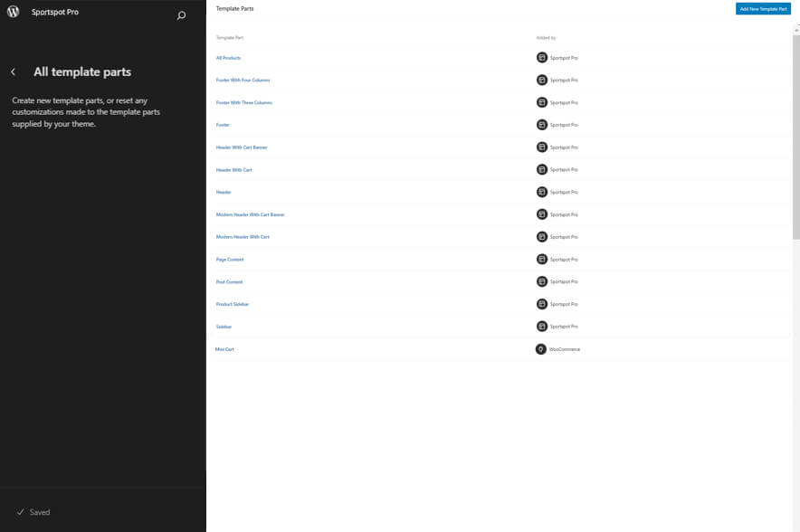Screen dimensions: 800x532
Task: Click the theme icon in Sidebar row
Action: click(542, 327)
